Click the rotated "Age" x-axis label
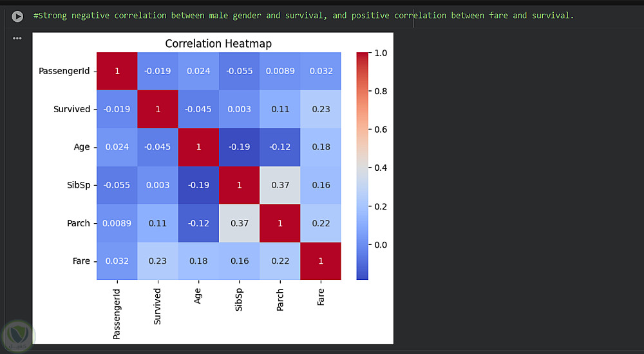Viewport: 644px width, 354px height. pos(198,295)
